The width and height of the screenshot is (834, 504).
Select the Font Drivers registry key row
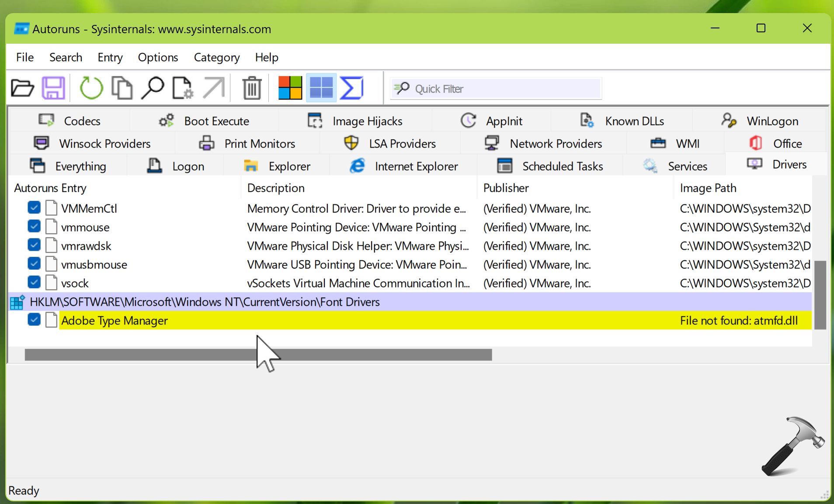(x=205, y=302)
